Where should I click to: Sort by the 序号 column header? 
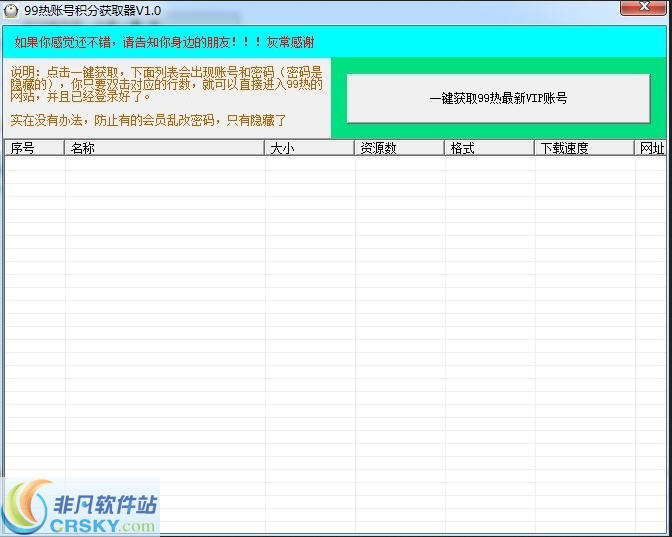(34, 148)
